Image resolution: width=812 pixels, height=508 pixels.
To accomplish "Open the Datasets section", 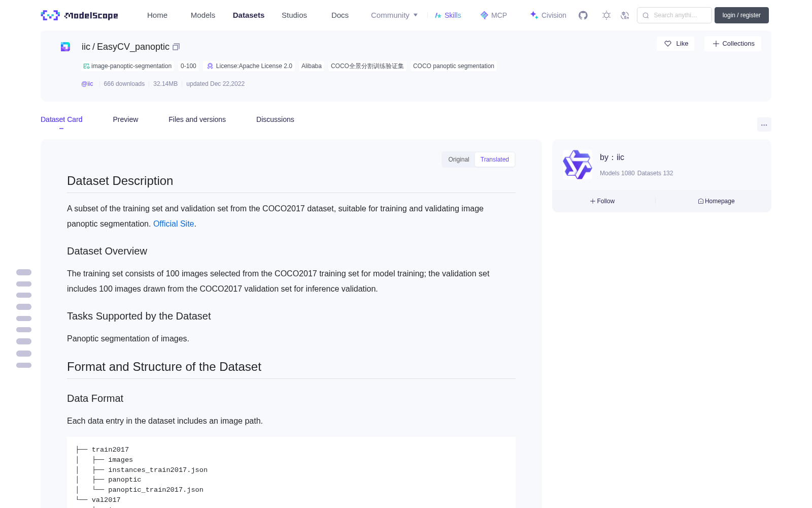I will (x=249, y=15).
